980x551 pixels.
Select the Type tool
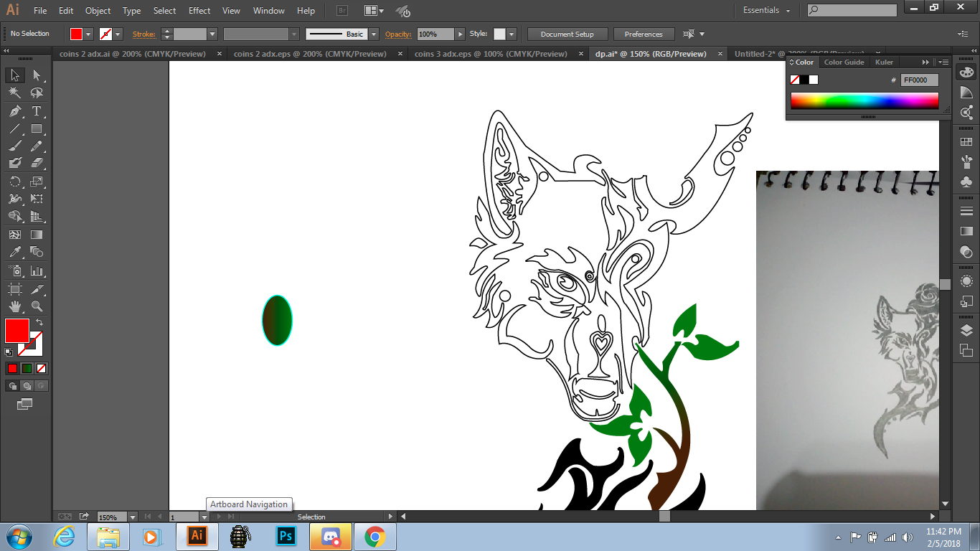(37, 111)
